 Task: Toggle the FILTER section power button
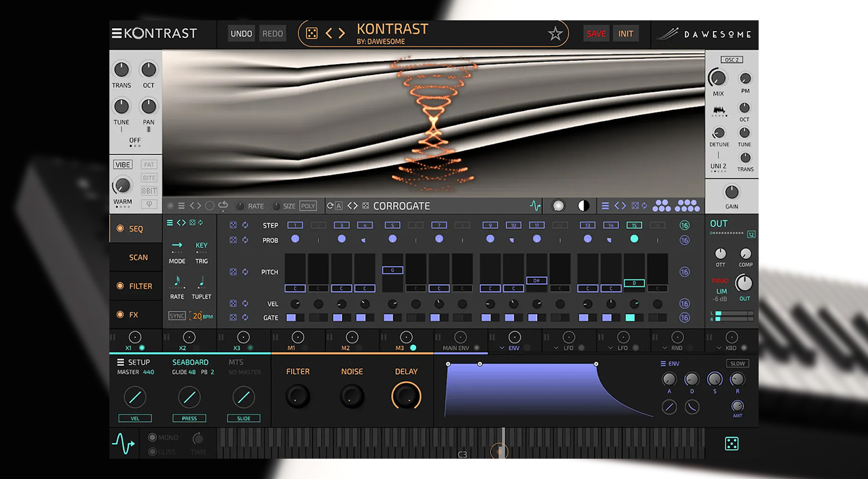pyautogui.click(x=120, y=286)
